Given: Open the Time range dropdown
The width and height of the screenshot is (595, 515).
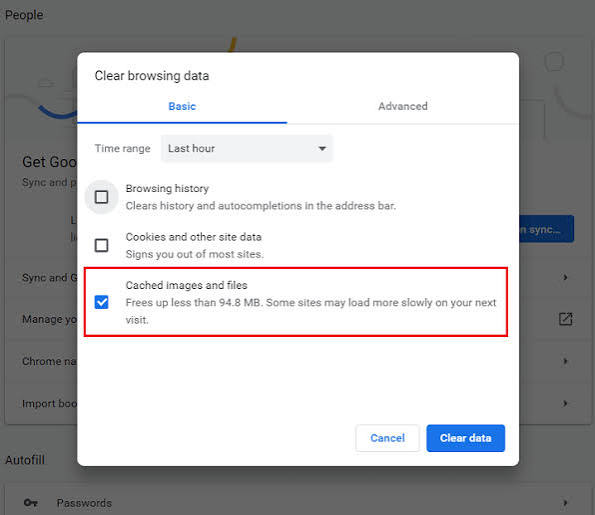Looking at the screenshot, I should pyautogui.click(x=247, y=148).
